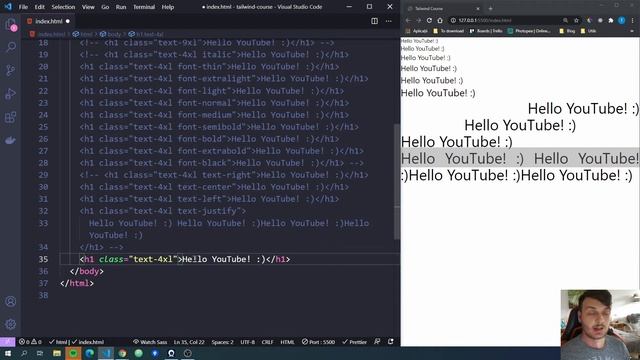640x360 pixels.
Task: Open the Go menu
Action: 105,7
